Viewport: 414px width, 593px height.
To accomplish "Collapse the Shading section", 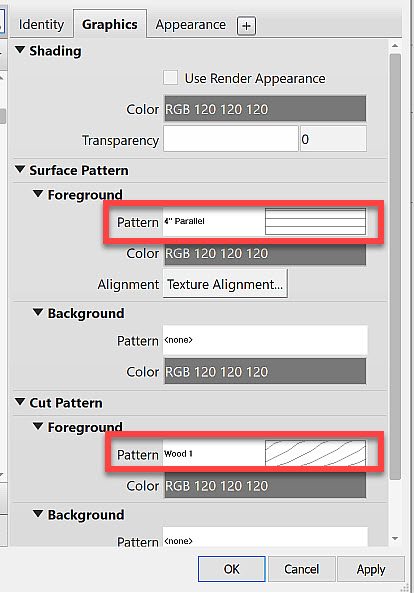I will tap(20, 50).
